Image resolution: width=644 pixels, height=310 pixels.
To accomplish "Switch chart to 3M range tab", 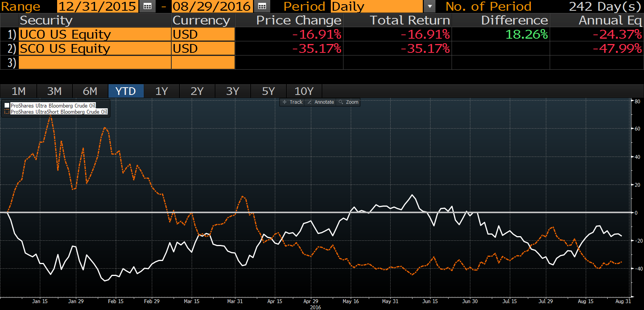I will click(x=54, y=91).
